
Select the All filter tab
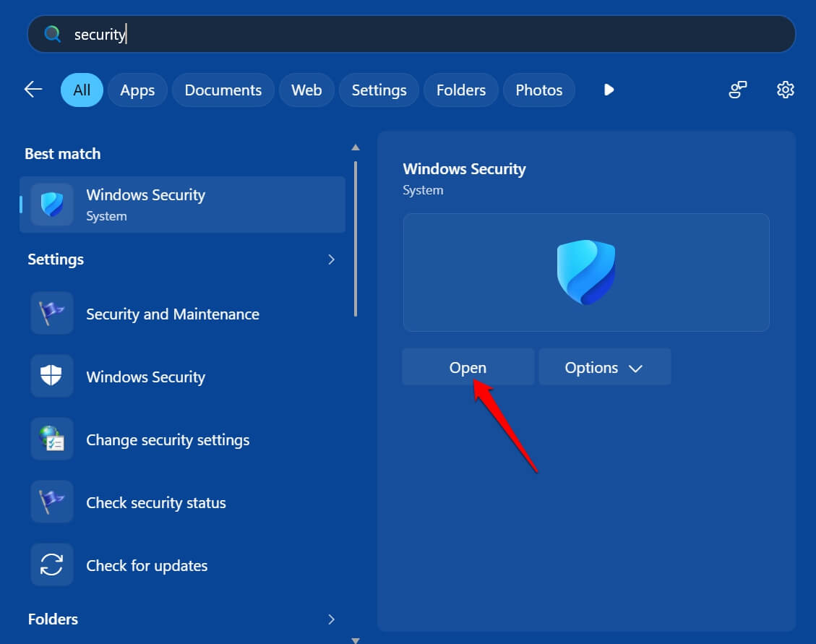82,90
